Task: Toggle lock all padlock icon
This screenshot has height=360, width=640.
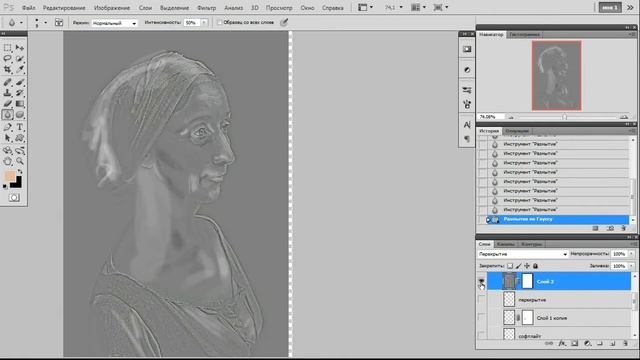Action: pyautogui.click(x=536, y=266)
